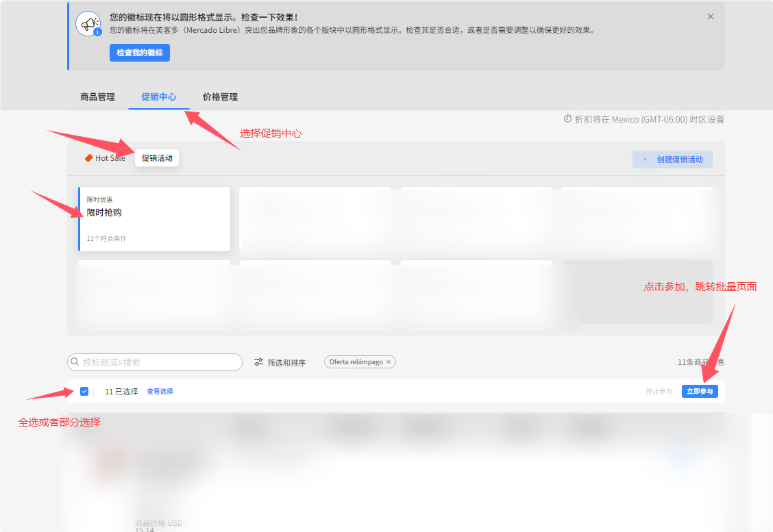Image resolution: width=773 pixels, height=532 pixels.
Task: Click 立即参与 button
Action: [700, 391]
